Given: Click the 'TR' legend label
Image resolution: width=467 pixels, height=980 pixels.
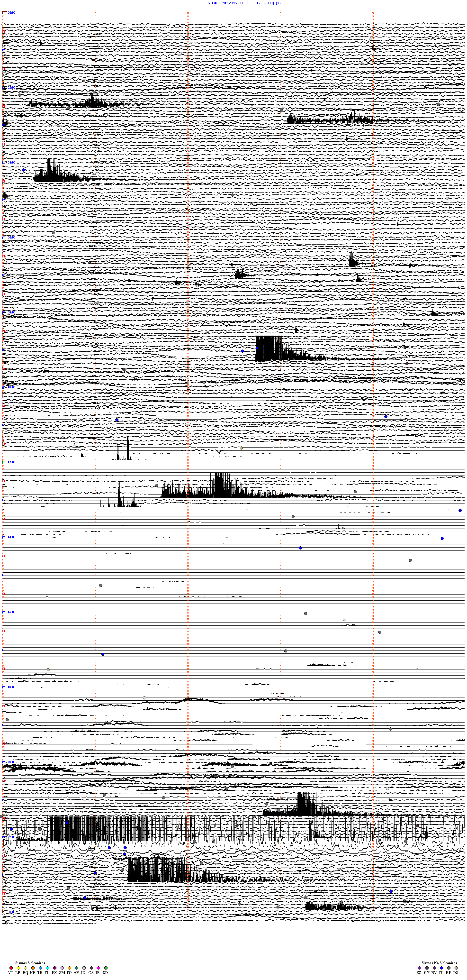Looking at the screenshot, I should coord(40,973).
